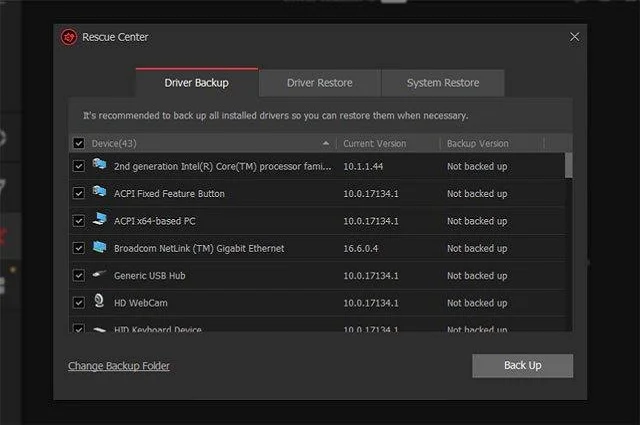Click Not backed up in the HD WebCam row
The image size is (640, 425).
(x=477, y=303)
